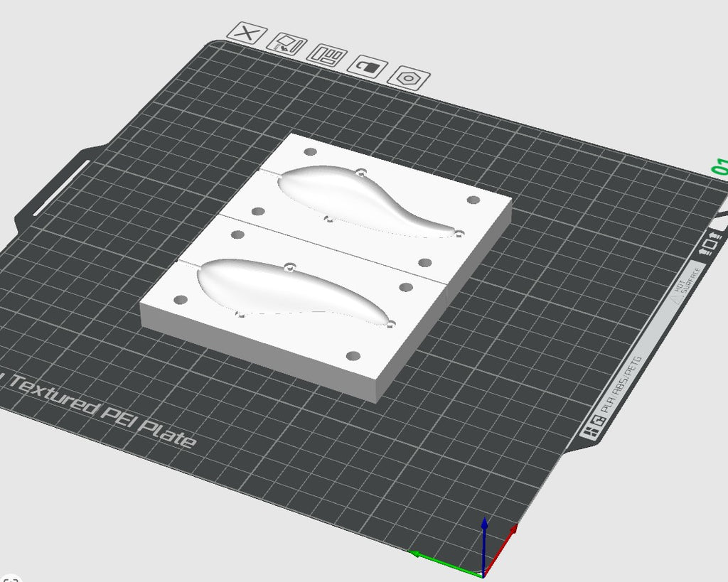Click the arrange objects on plate icon
The image size is (728, 582).
[327, 55]
